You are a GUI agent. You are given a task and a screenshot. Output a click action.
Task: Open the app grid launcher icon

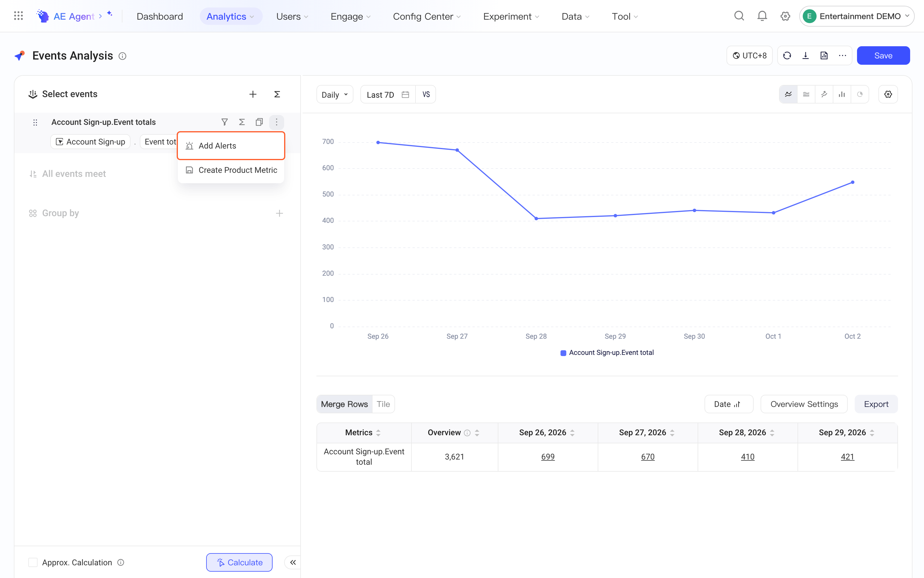click(18, 16)
